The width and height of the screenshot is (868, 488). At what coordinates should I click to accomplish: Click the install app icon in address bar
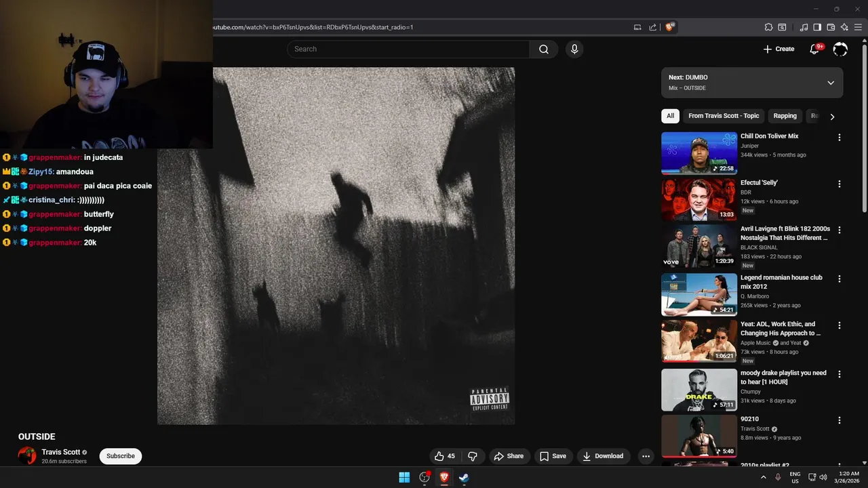pos(637,27)
